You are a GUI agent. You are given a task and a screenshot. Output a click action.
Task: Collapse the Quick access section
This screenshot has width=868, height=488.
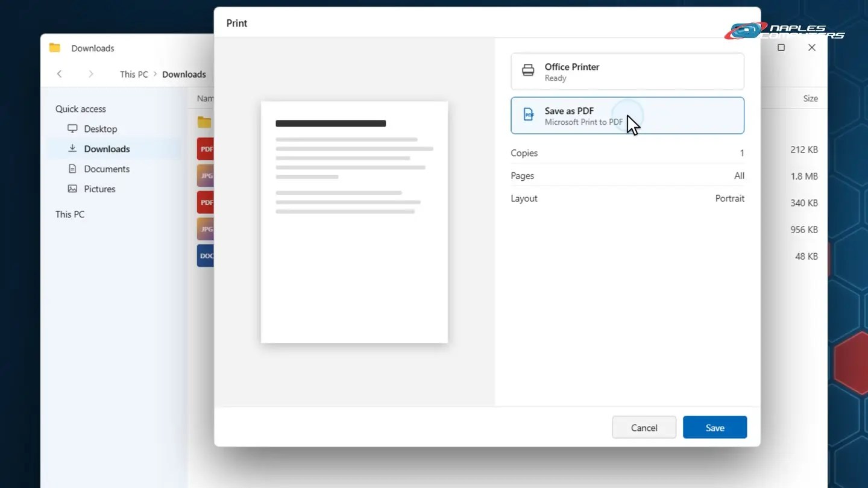pos(81,109)
